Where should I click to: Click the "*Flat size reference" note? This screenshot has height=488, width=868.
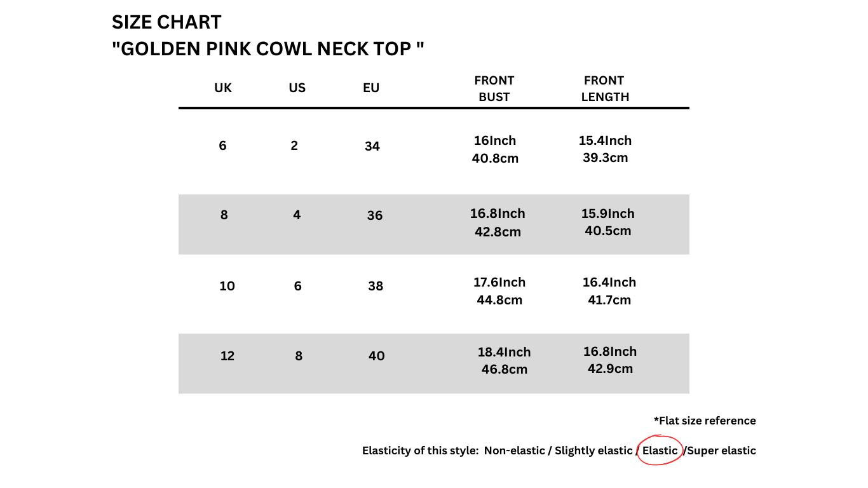click(x=705, y=421)
